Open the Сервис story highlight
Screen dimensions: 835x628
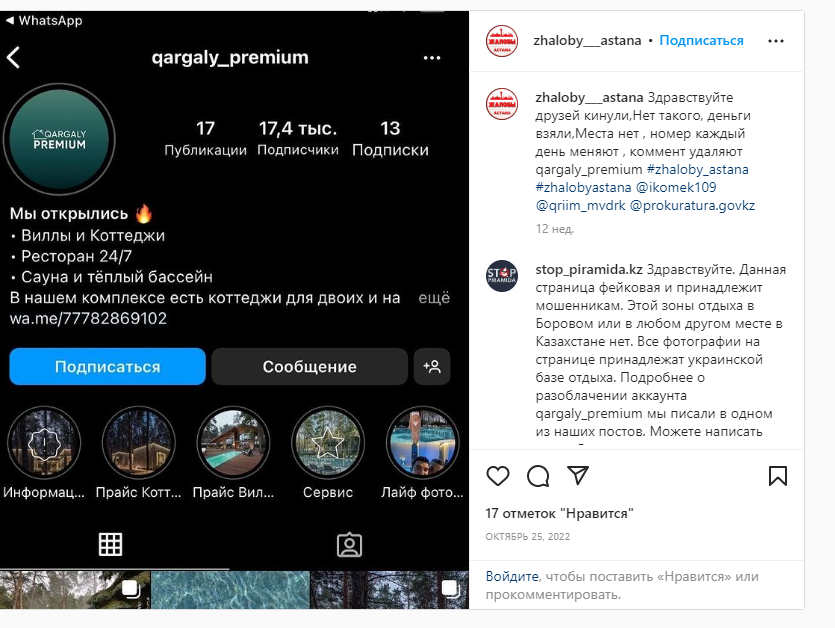click(328, 444)
